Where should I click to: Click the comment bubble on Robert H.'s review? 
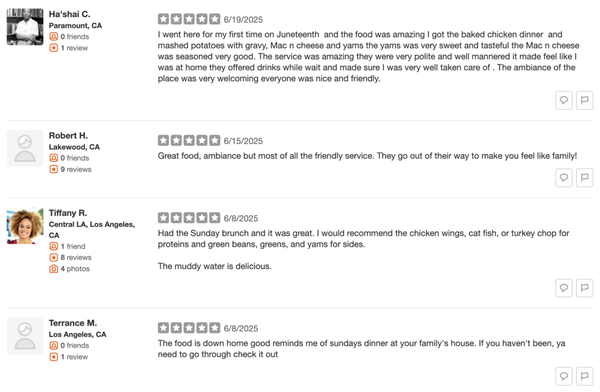(x=564, y=178)
